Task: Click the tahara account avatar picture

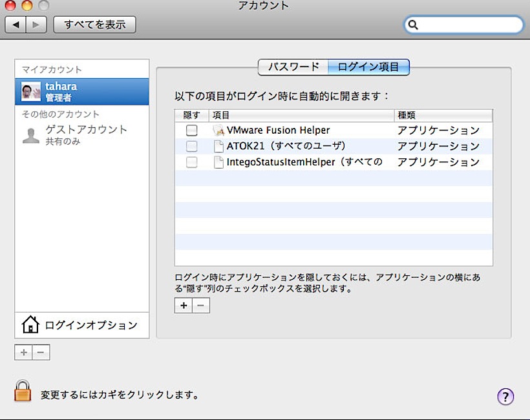Action: point(31,91)
